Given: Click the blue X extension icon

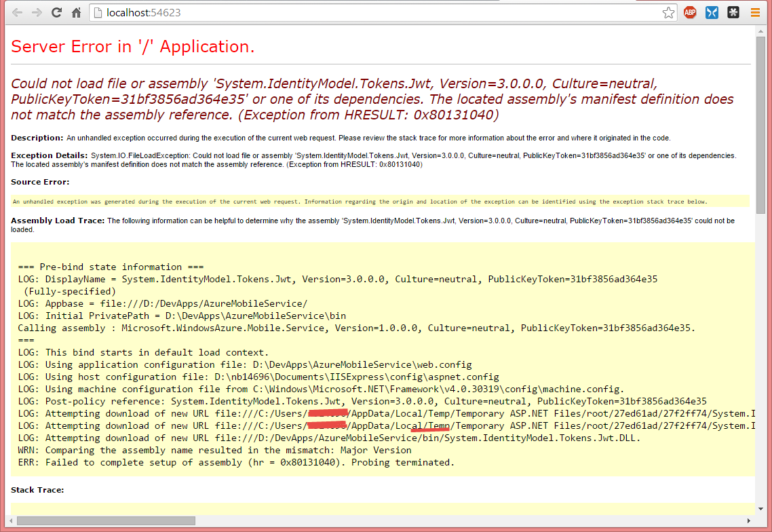Looking at the screenshot, I should [x=712, y=13].
